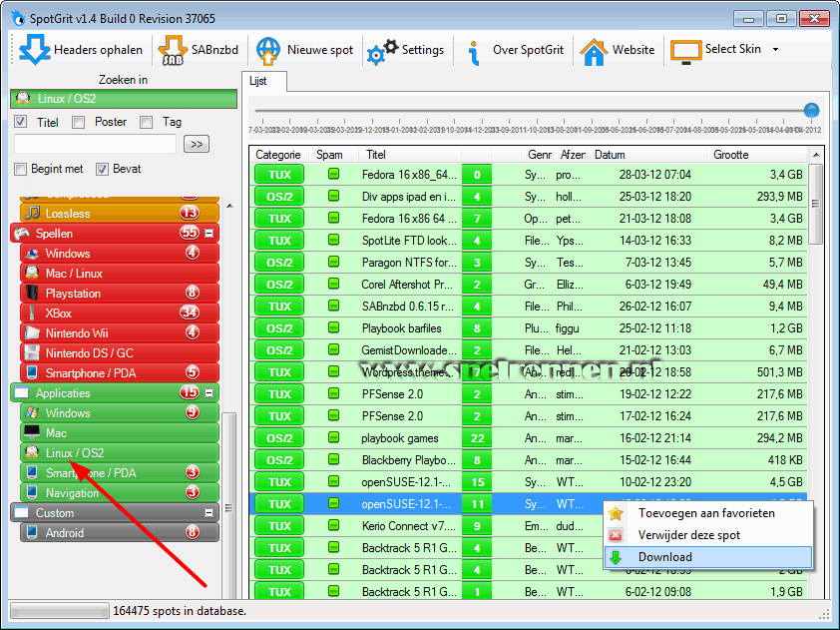
Task: Click the >> search button
Action: tap(197, 144)
